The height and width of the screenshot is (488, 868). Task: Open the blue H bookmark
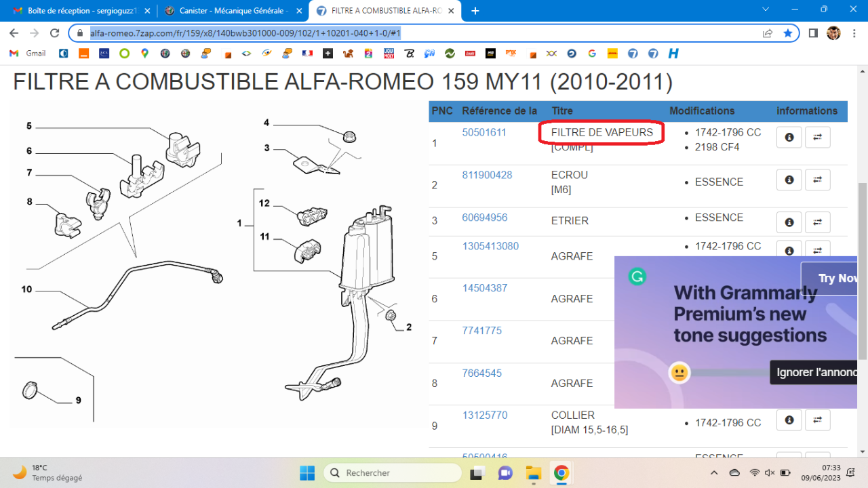point(673,53)
